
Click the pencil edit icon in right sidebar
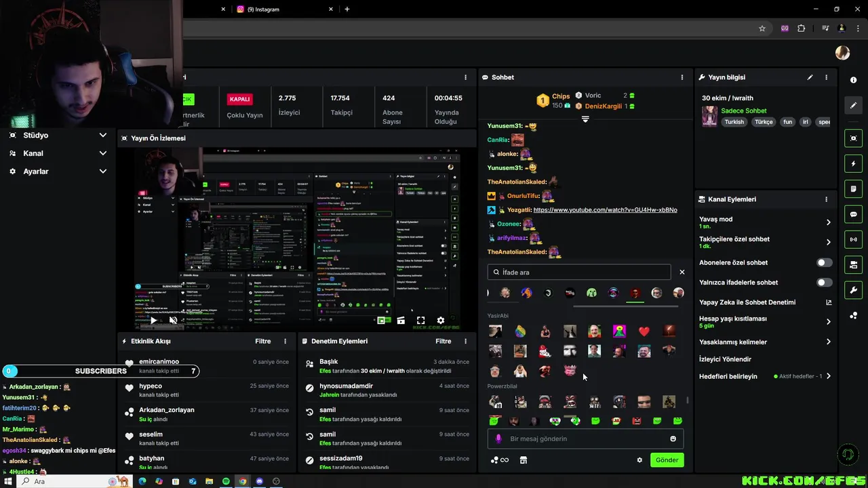pyautogui.click(x=853, y=105)
